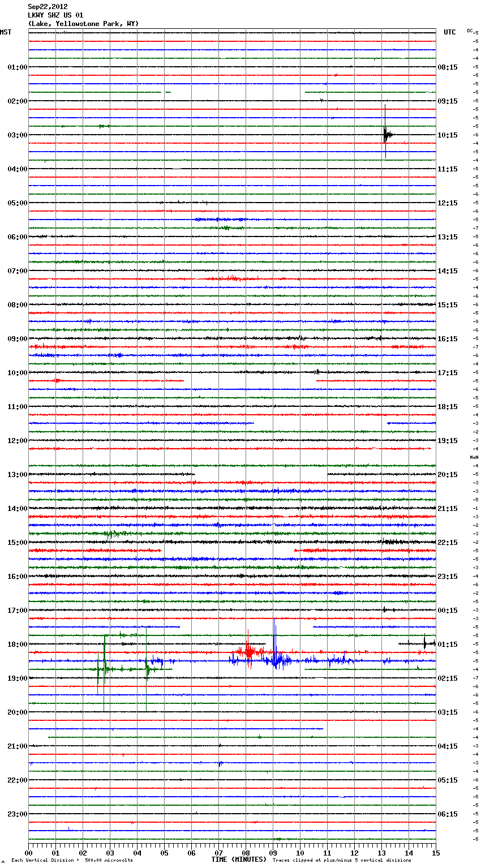
Task: Select the 18:00 MST time label
Action: point(17,644)
